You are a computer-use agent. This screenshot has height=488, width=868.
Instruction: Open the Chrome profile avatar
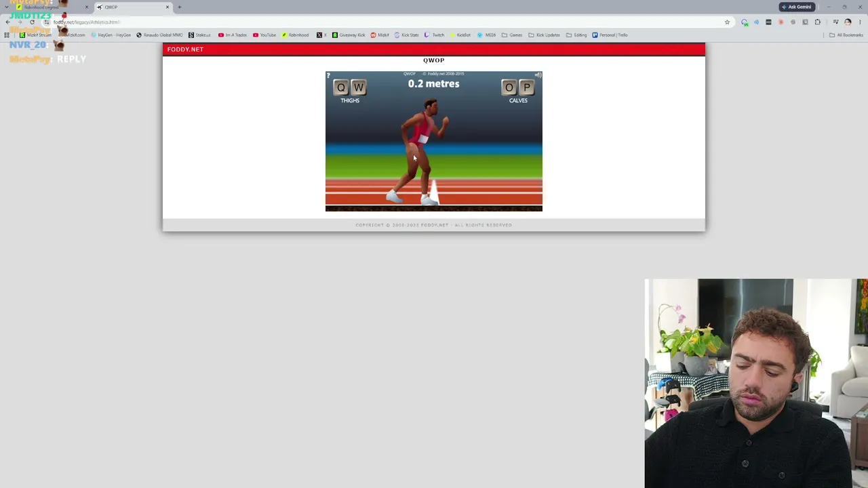848,22
